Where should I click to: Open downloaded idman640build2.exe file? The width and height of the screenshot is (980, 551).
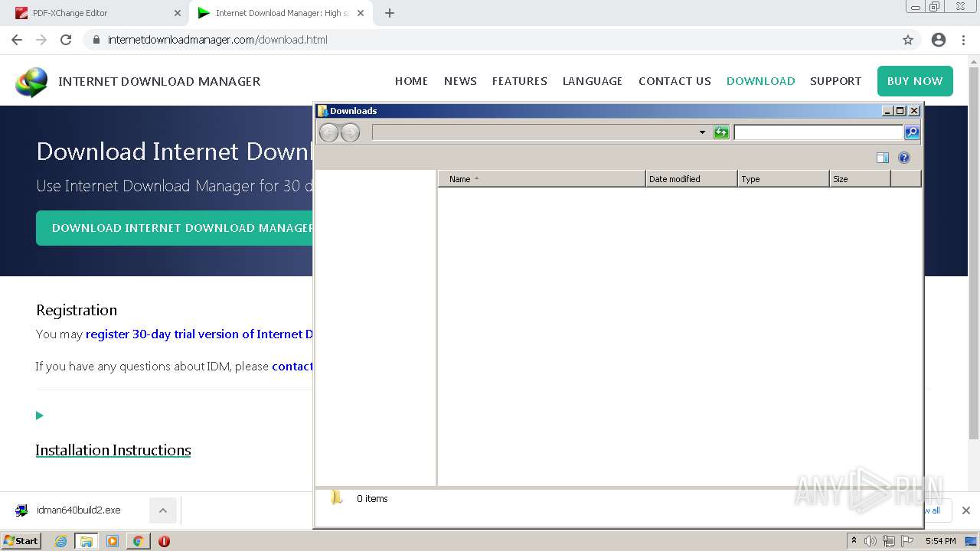(x=78, y=510)
